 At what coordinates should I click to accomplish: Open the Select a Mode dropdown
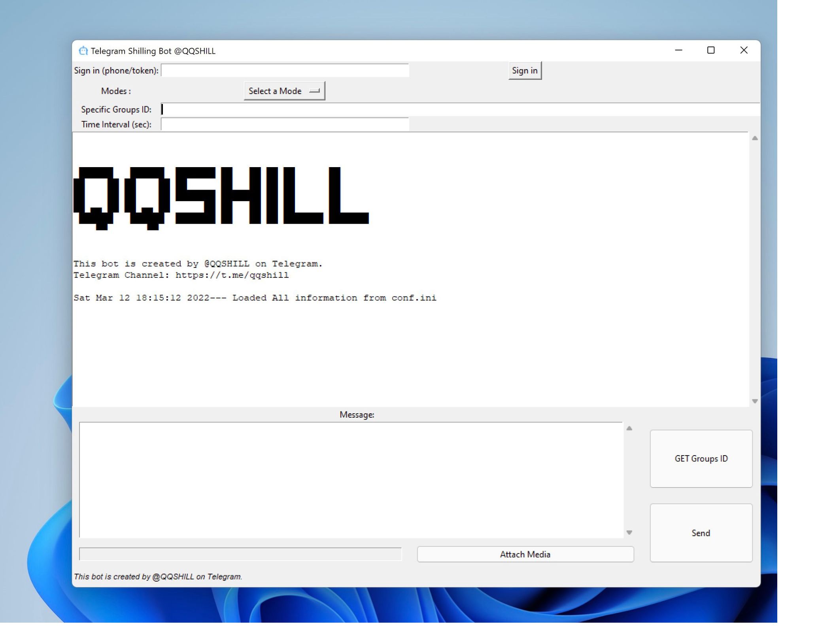pyautogui.click(x=284, y=91)
